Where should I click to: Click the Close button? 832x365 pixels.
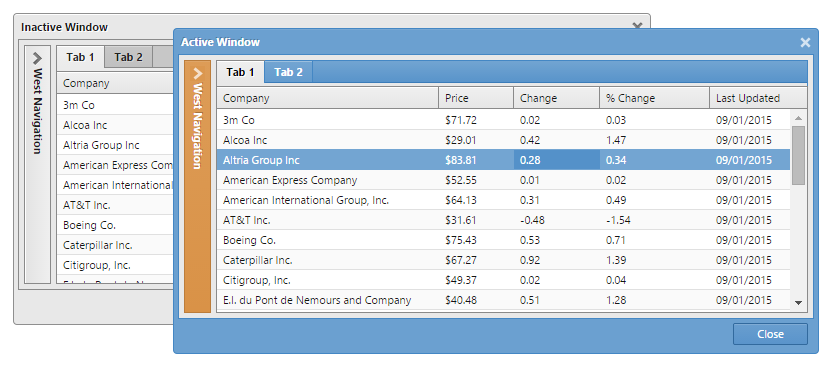tap(770, 334)
